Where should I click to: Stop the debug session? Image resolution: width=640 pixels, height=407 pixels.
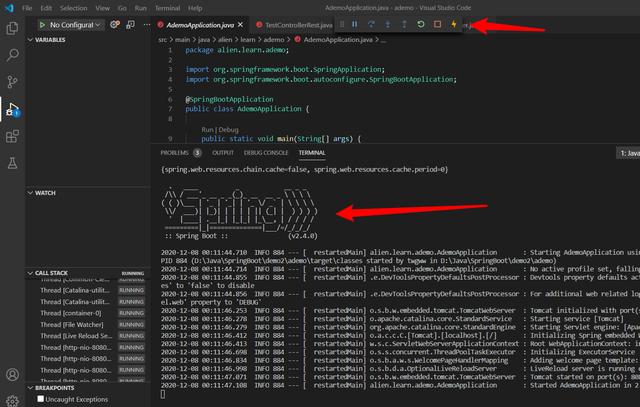pos(437,24)
